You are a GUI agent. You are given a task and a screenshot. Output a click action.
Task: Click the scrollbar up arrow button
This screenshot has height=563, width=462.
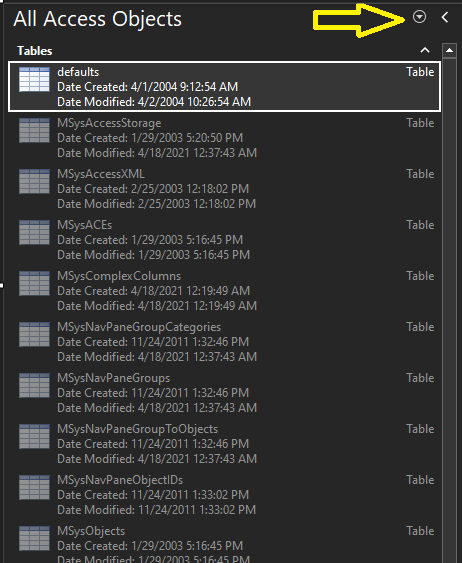(x=449, y=51)
